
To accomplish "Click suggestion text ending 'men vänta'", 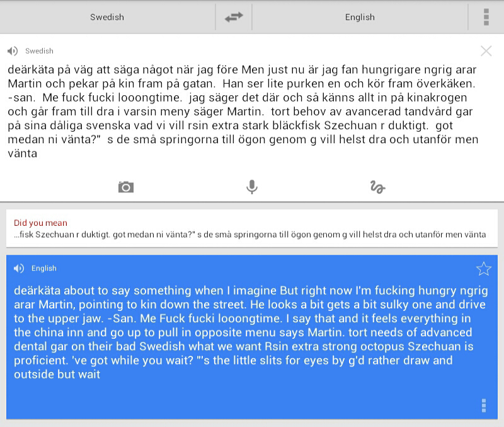I will 249,235.
